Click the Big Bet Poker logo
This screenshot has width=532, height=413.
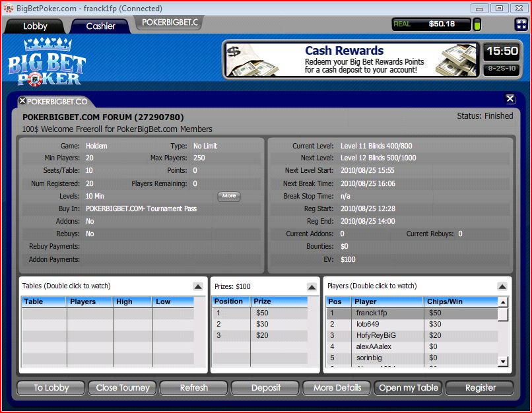pos(47,62)
